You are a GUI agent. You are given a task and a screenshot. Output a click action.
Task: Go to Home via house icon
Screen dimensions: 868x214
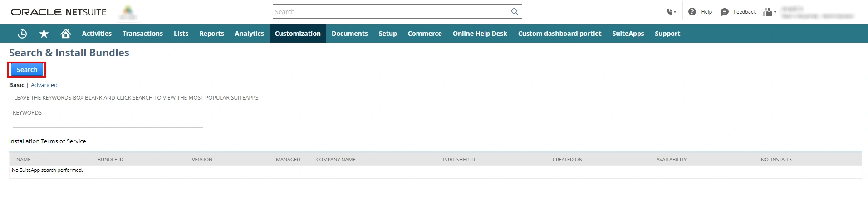66,34
